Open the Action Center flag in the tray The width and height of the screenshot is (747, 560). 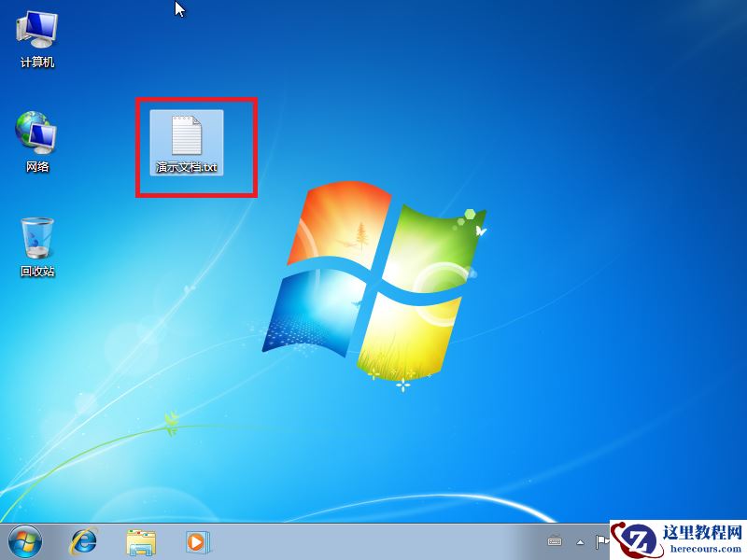603,541
